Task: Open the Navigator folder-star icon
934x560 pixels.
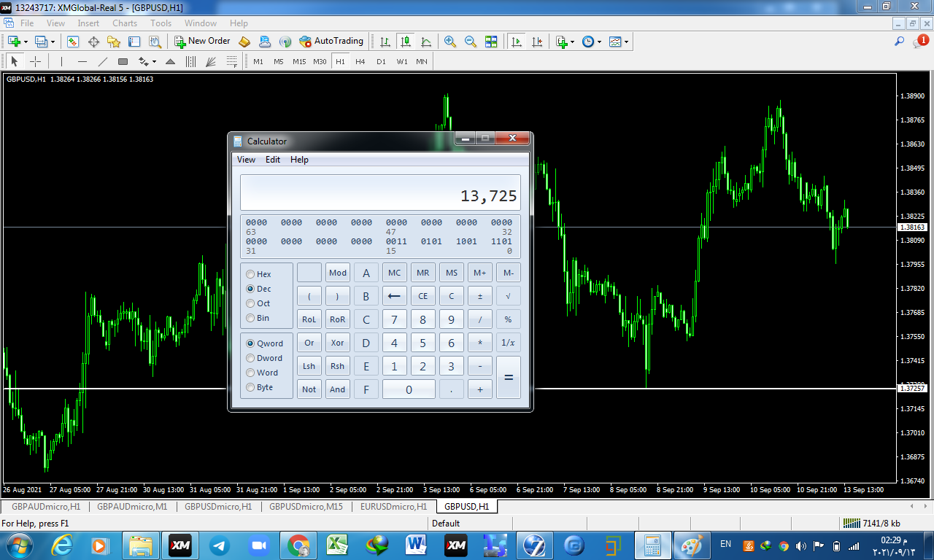Action: tap(114, 42)
